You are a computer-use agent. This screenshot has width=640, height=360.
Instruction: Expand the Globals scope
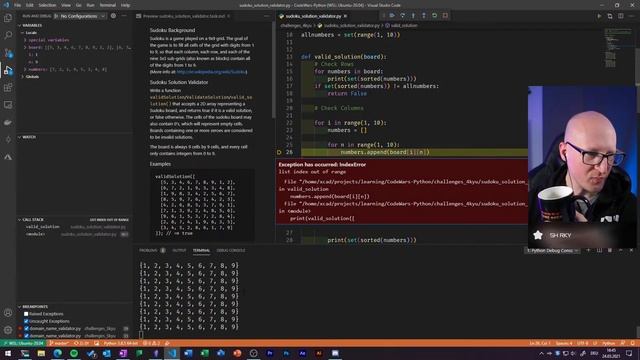coord(32,77)
